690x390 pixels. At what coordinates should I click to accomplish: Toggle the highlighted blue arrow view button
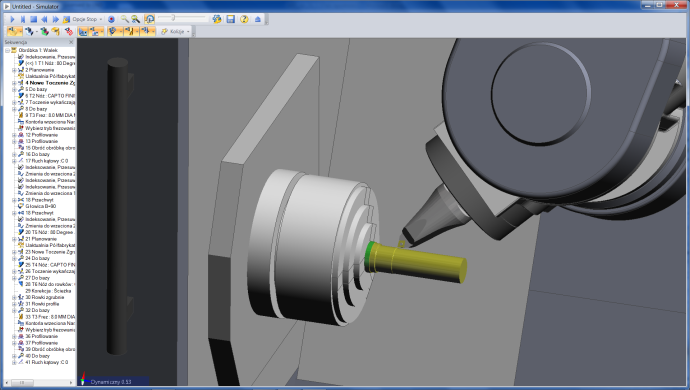pos(83,32)
